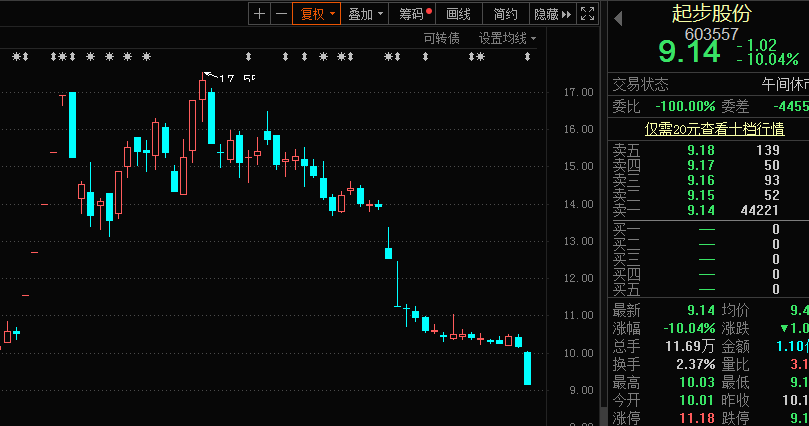
Task: Click 总手 value 11.69万
Action: 690,346
